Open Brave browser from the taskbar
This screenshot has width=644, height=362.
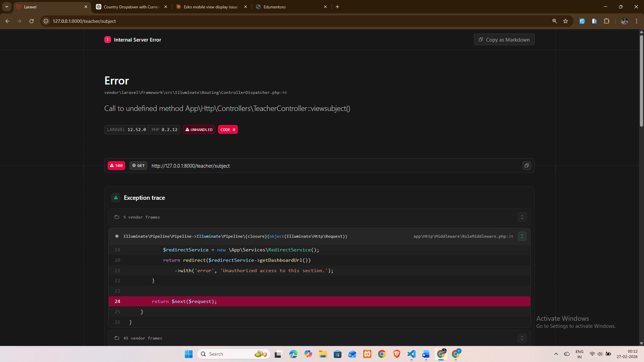397,354
